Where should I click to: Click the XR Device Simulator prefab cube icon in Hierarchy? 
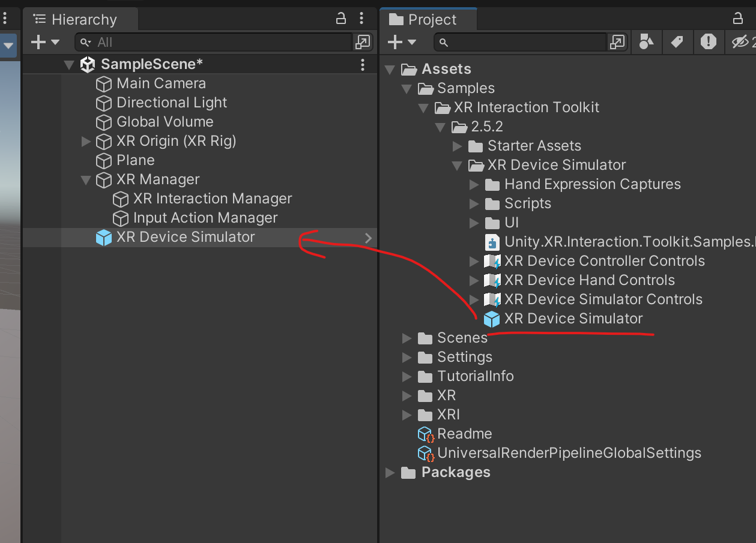pyautogui.click(x=104, y=238)
